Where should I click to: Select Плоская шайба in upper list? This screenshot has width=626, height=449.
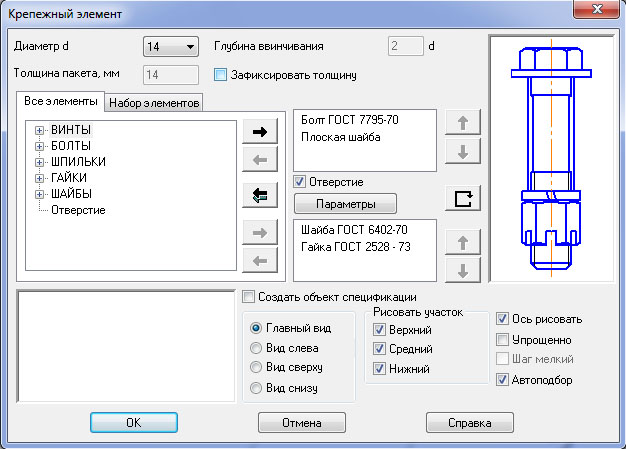pos(341,137)
